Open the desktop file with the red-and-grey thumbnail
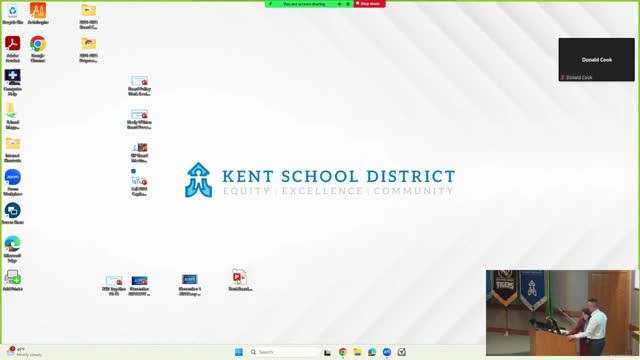Screen dimensions: 640x360 (139, 153)
